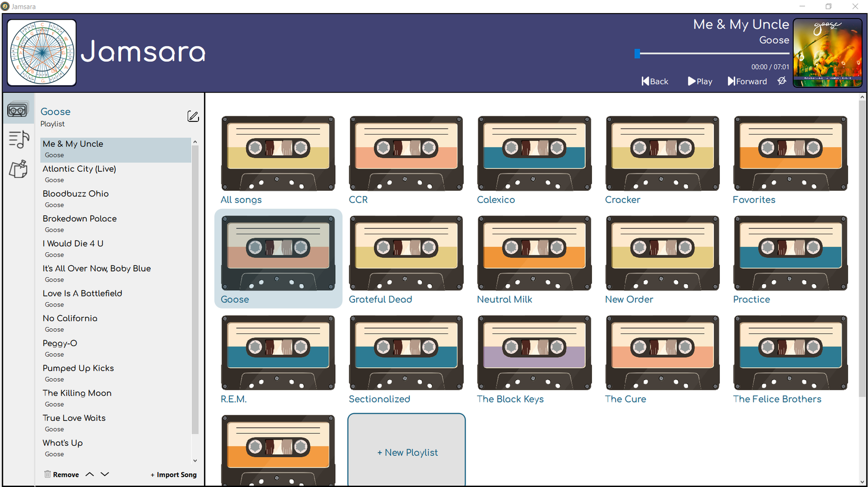This screenshot has width=868, height=487.
Task: Select song I Would Die 4 U
Action: tap(116, 249)
